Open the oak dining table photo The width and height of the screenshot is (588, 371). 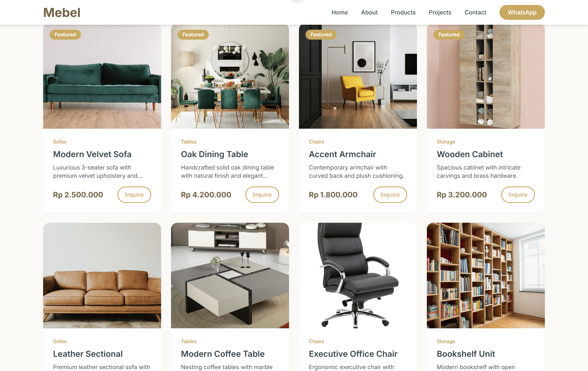click(x=230, y=77)
